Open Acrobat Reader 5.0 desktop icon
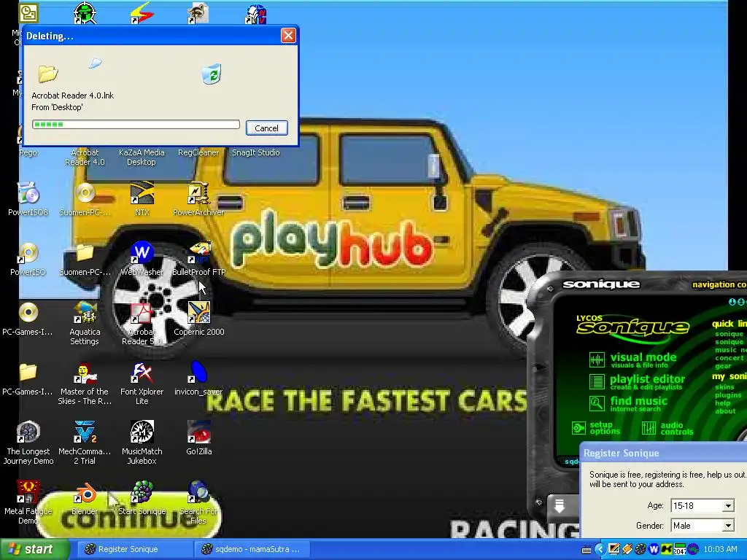 click(x=142, y=323)
